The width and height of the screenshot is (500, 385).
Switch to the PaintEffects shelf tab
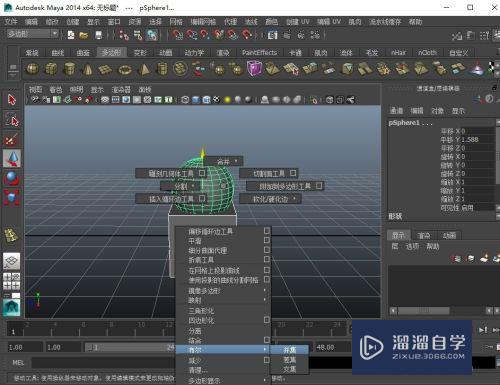coord(259,52)
